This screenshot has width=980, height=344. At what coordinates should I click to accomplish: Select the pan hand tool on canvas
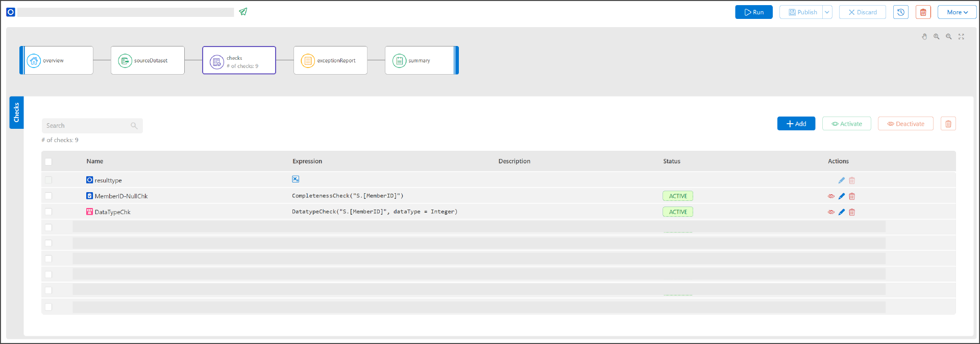click(x=924, y=37)
